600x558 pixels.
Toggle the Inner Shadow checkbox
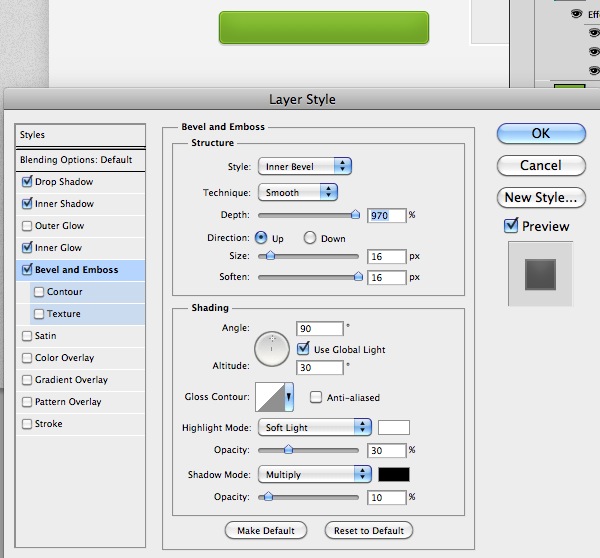click(x=27, y=203)
